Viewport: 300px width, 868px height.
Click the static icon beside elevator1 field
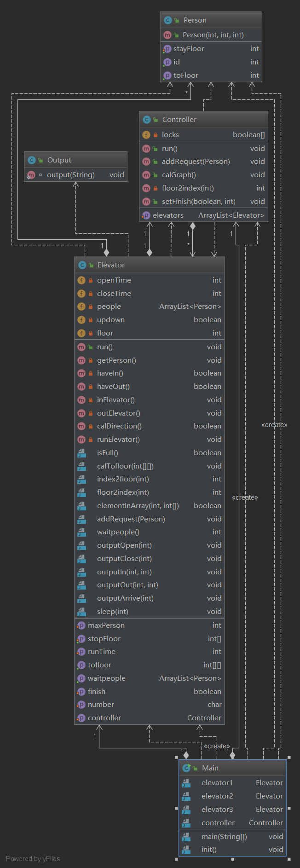186,783
